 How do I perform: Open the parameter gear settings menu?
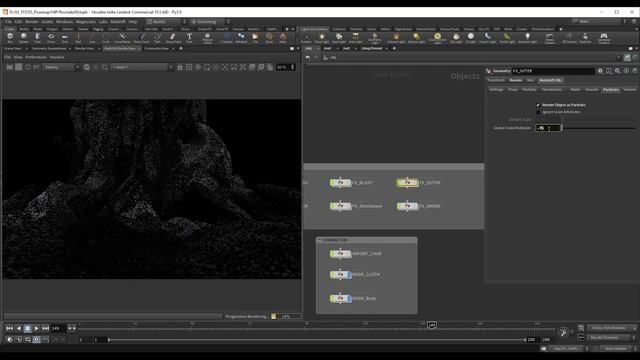pyautogui.click(x=600, y=71)
